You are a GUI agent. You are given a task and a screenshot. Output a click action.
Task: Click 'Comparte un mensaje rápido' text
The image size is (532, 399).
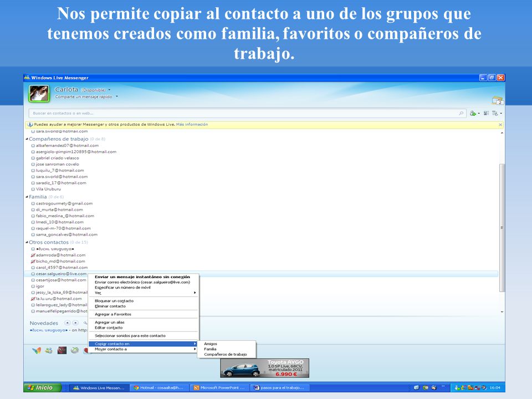click(x=84, y=96)
